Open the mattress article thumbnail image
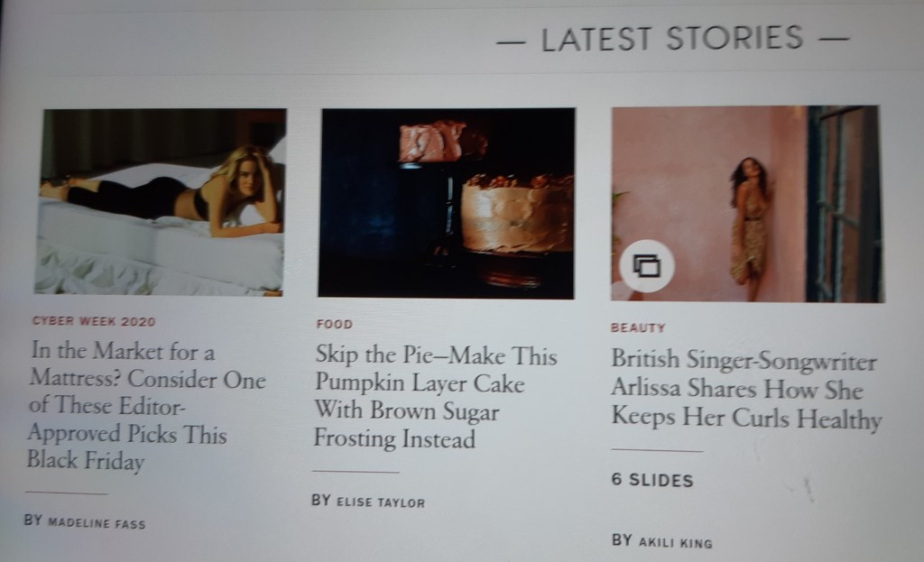 [x=161, y=201]
